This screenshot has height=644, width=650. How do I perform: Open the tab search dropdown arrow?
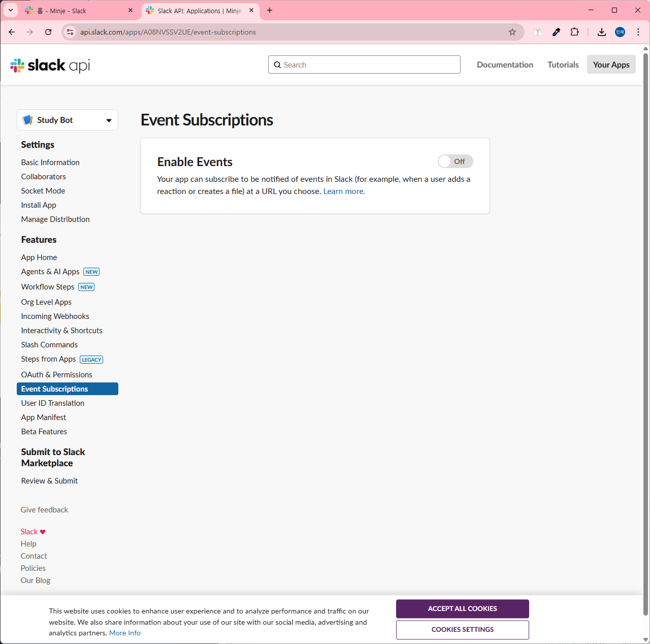coord(11,10)
